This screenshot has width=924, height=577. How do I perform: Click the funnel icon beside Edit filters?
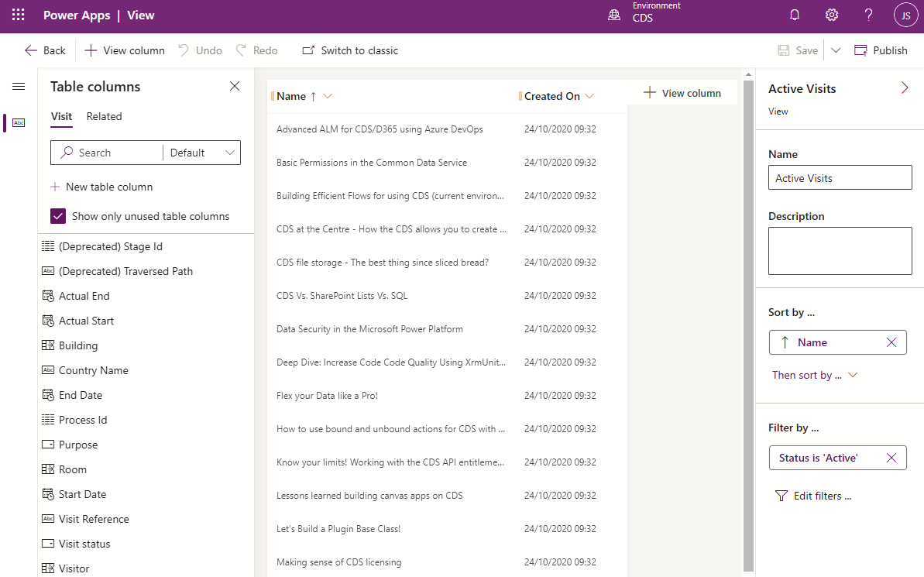click(x=781, y=496)
